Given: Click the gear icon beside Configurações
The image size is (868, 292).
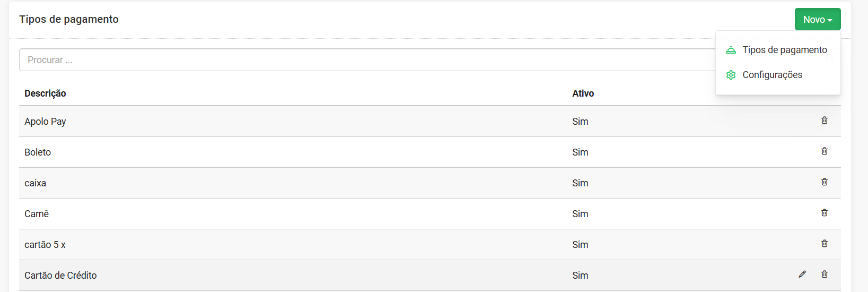Looking at the screenshot, I should tap(731, 75).
